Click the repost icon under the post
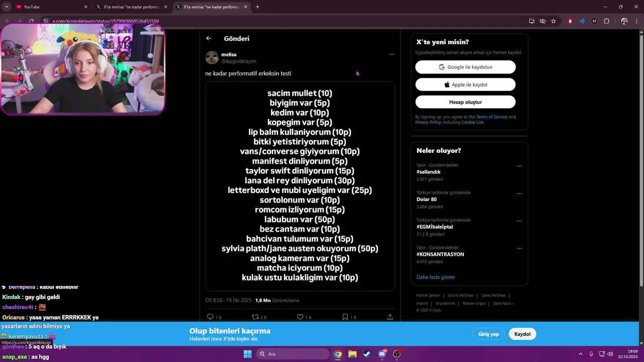644x362 pixels. 255,317
